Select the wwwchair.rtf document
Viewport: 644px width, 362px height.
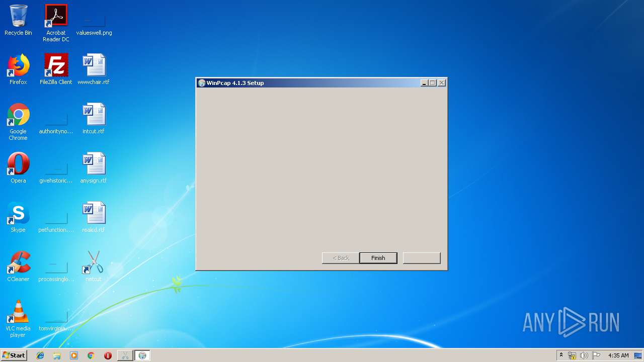pyautogui.click(x=94, y=69)
